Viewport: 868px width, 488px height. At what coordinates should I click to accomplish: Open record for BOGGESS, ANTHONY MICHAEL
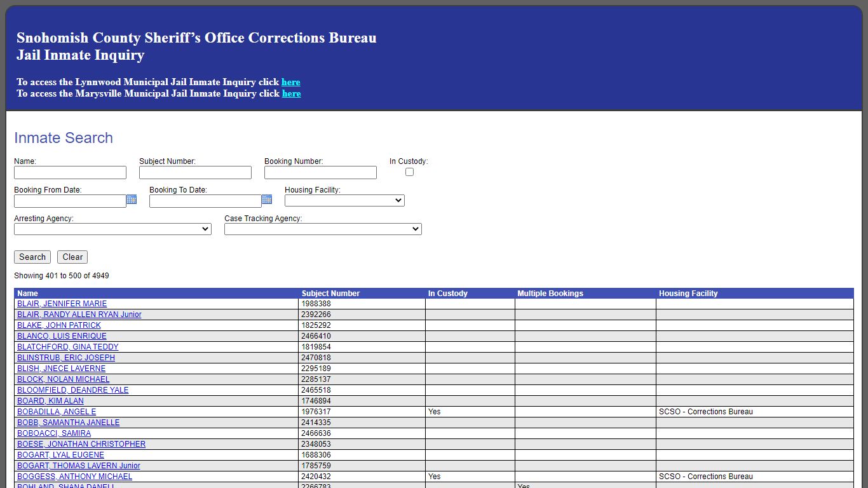click(75, 477)
